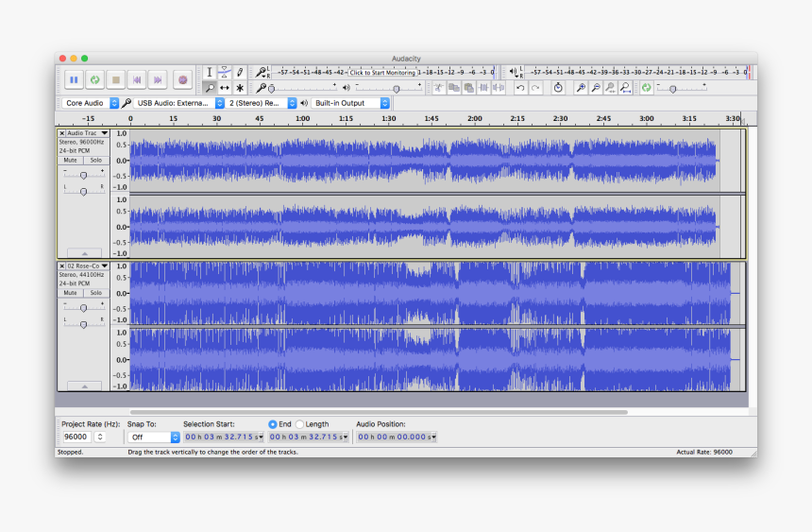Click the Audio Position time field
This screenshot has width=812, height=532.
coord(397,438)
